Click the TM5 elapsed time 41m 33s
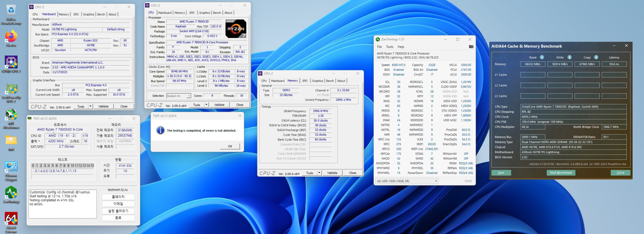This screenshot has width=644, height=234. click(125, 166)
